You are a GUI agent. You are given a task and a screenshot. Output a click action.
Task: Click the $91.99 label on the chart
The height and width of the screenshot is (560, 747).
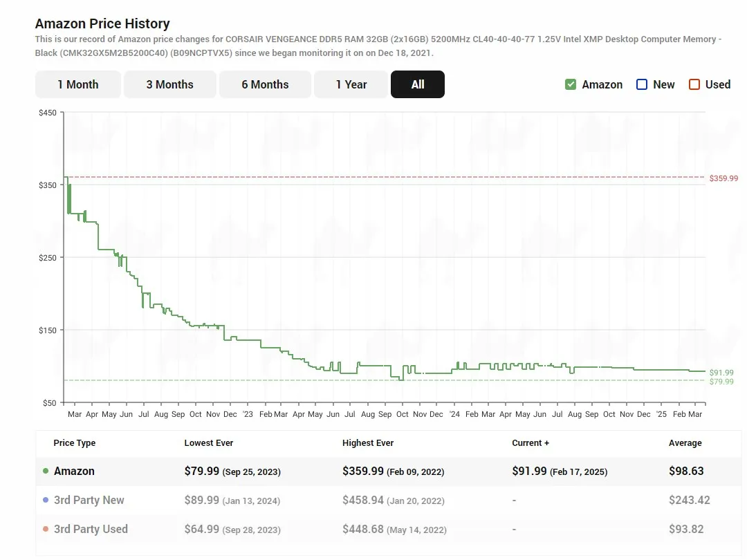[x=721, y=372]
